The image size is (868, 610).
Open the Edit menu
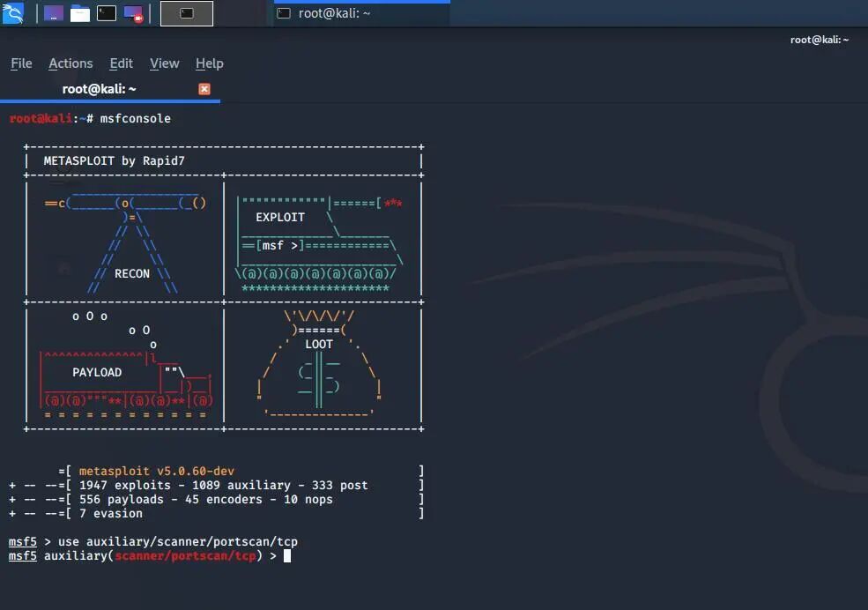121,63
